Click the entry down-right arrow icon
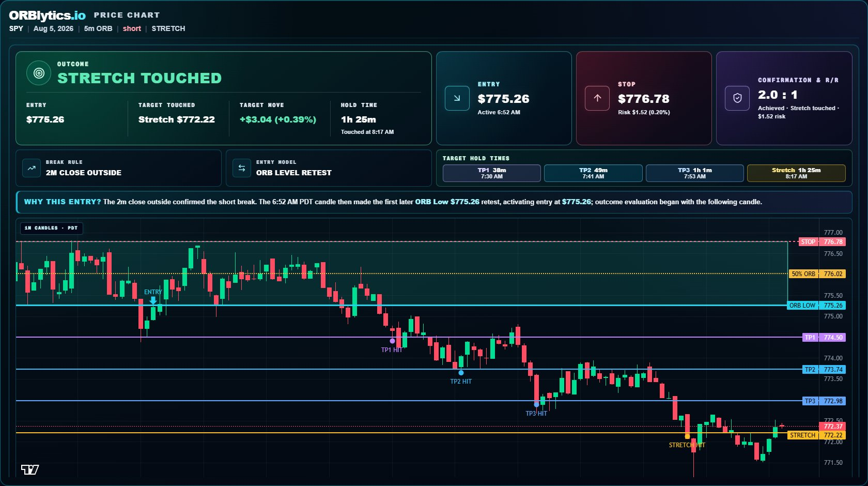The image size is (868, 486). pyautogui.click(x=457, y=98)
